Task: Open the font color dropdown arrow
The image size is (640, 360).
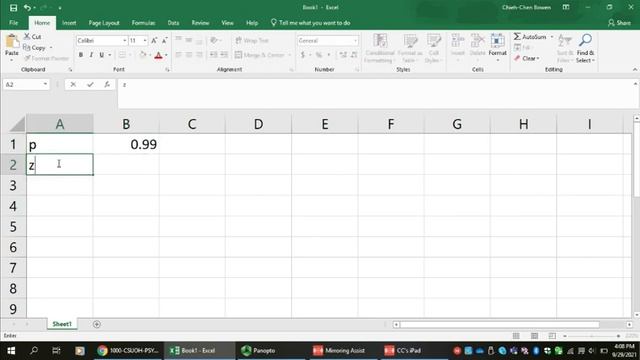Action: tap(166, 55)
